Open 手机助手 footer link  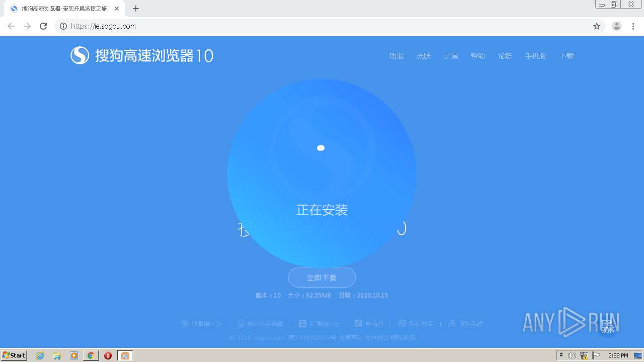coord(421,324)
